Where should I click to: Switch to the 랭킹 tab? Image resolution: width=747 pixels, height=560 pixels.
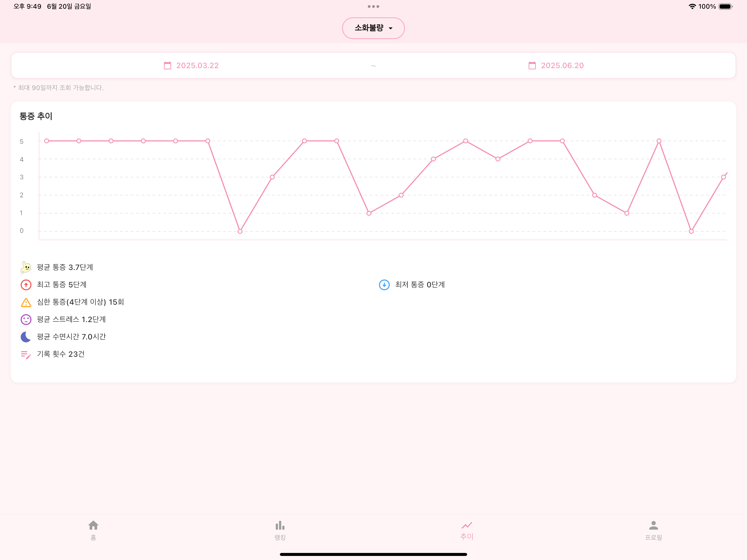click(280, 530)
